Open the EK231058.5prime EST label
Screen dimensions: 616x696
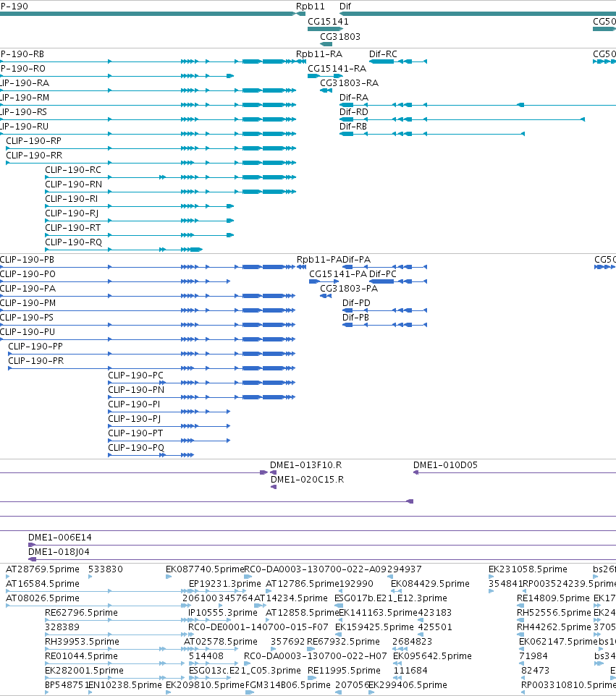pyautogui.click(x=528, y=569)
